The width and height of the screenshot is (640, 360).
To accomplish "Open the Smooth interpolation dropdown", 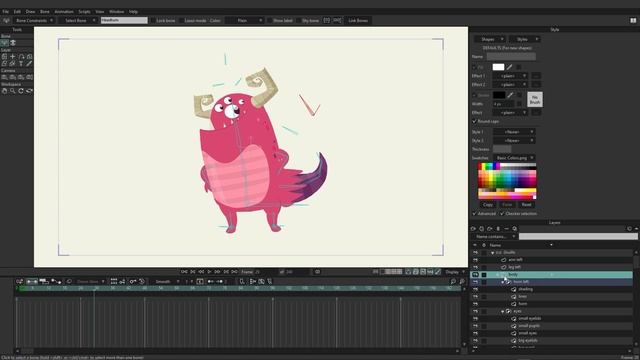I will click(166, 282).
